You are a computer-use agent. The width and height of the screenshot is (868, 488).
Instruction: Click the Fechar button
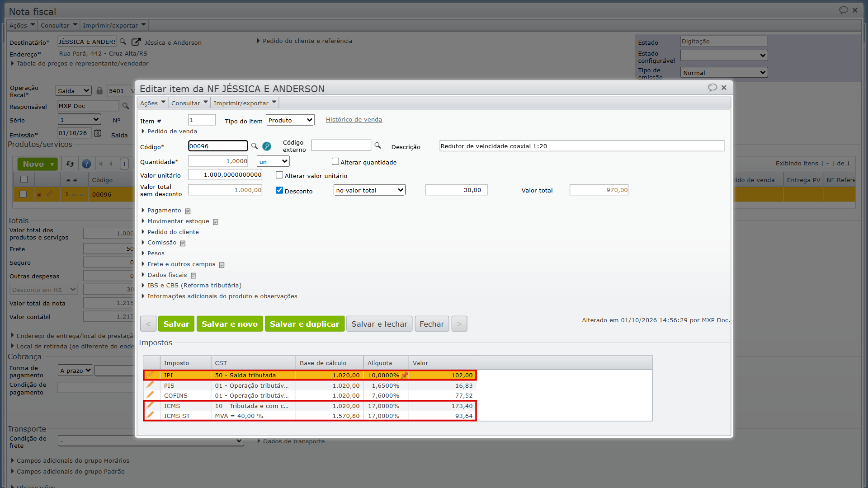click(432, 324)
